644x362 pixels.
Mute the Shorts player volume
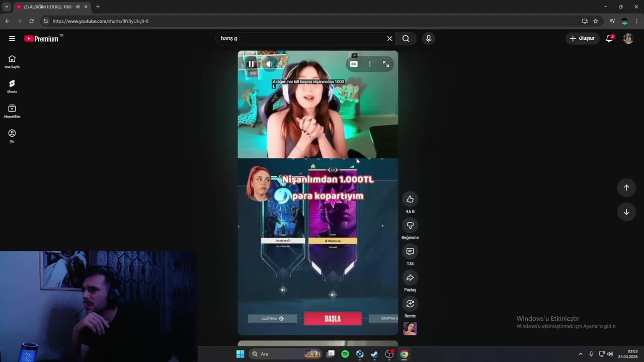270,64
